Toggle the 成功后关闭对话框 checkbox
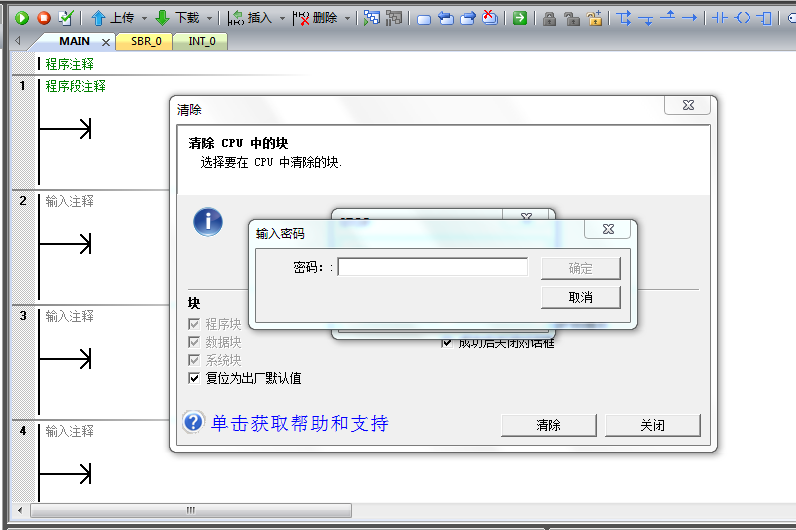The height and width of the screenshot is (530, 796). 447,343
